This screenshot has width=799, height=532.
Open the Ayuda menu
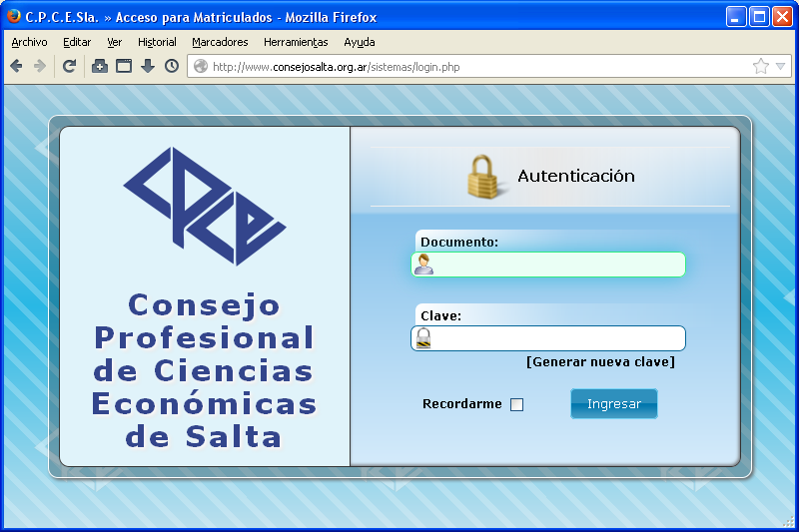(x=360, y=42)
